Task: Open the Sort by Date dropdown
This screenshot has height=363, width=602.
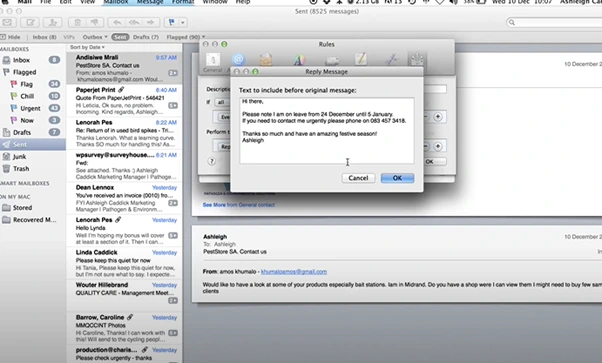Action: 88,47
